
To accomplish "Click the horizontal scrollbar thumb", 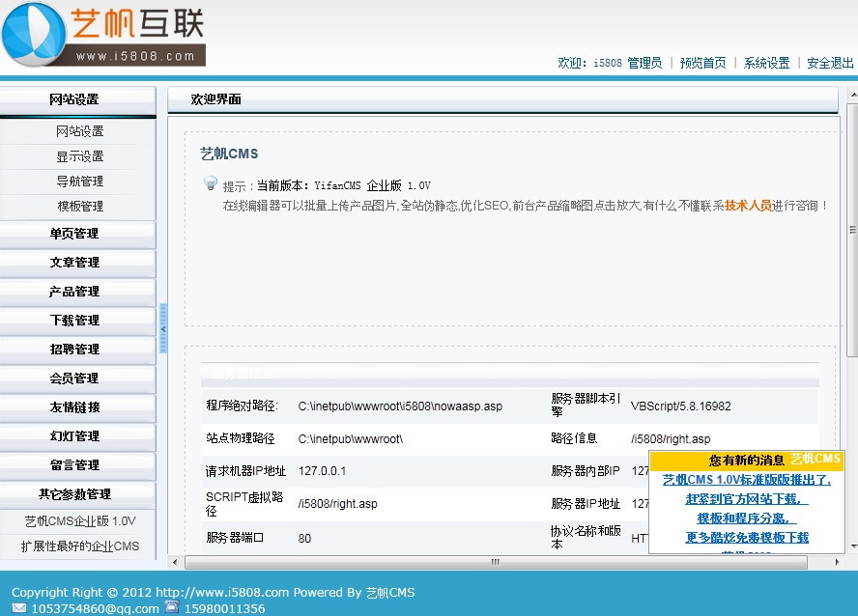I will [496, 562].
